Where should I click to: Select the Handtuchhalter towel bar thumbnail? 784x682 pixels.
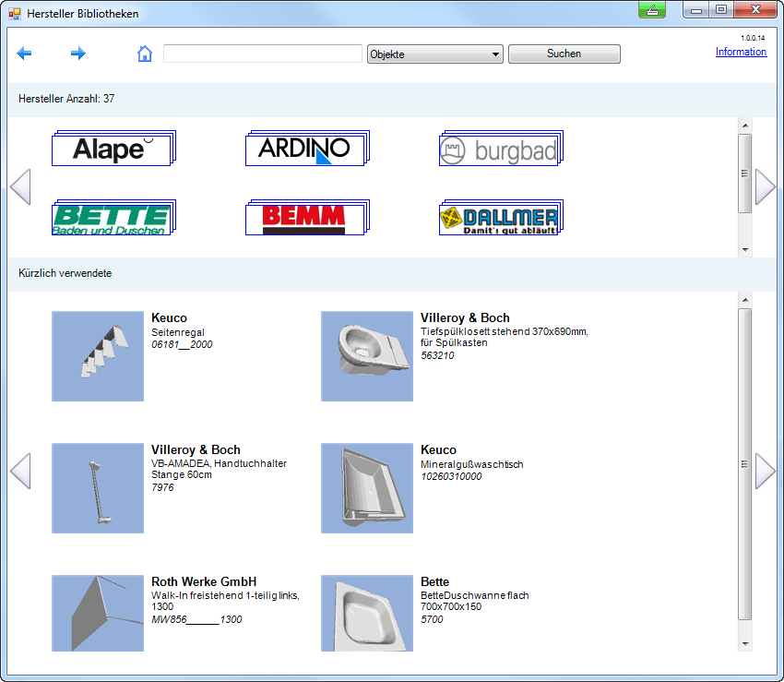[x=98, y=488]
